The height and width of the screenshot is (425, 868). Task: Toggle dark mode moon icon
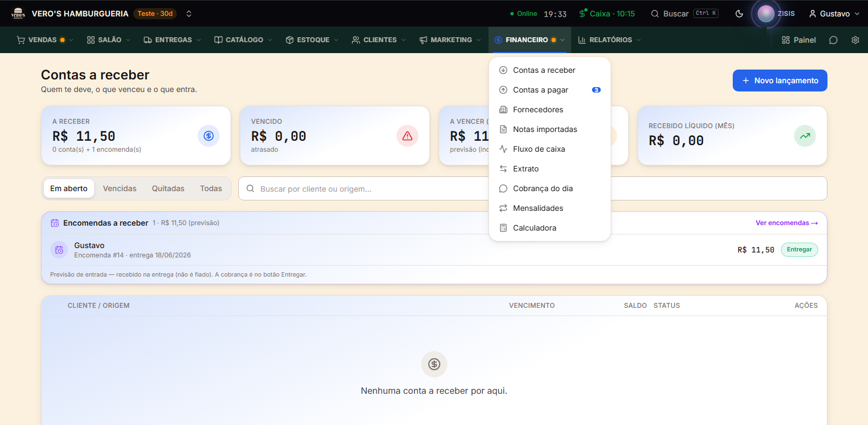click(x=739, y=14)
